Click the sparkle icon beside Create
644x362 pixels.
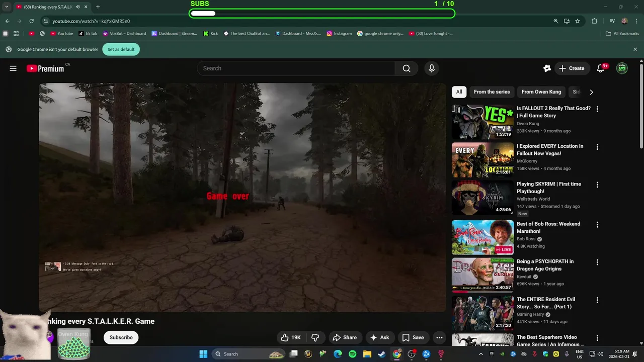(547, 68)
